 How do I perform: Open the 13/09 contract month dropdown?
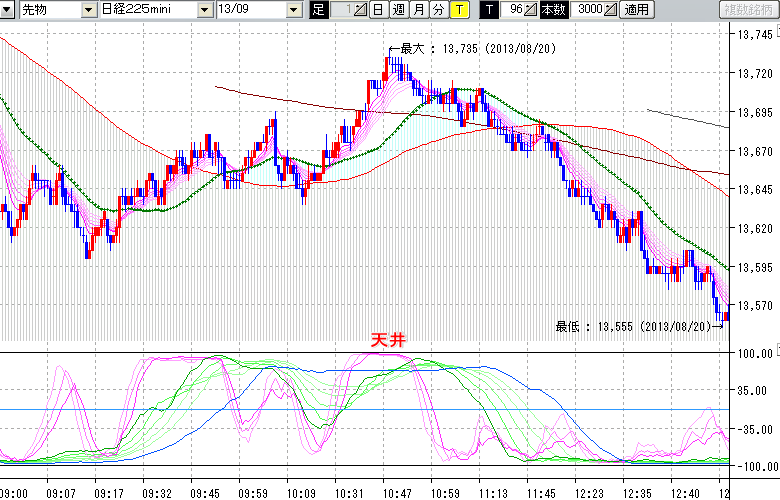[293, 10]
